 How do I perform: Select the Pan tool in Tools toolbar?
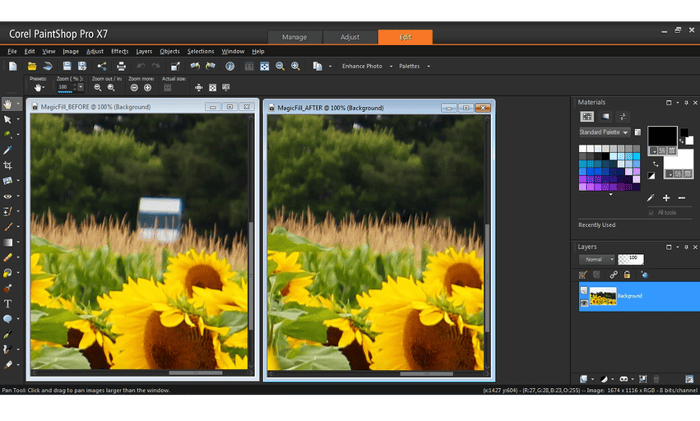coord(8,104)
